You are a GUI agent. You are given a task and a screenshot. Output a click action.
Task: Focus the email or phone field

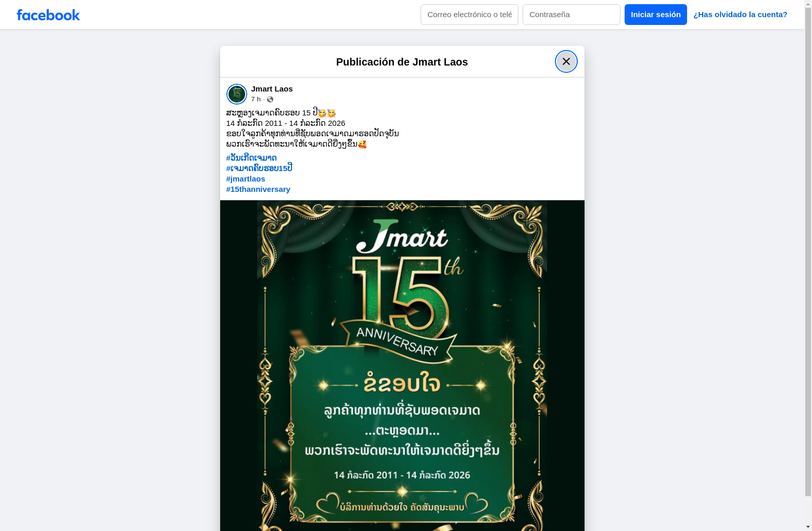coord(470,15)
